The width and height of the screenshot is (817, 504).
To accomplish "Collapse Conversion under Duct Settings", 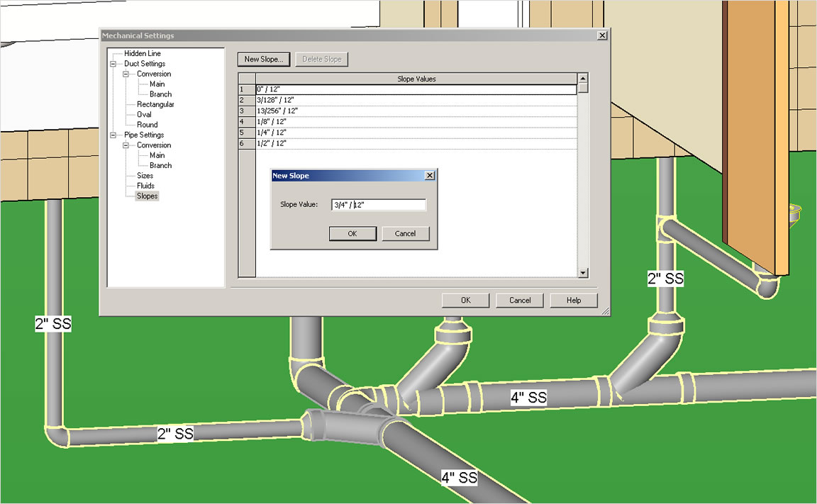I will coord(126,74).
